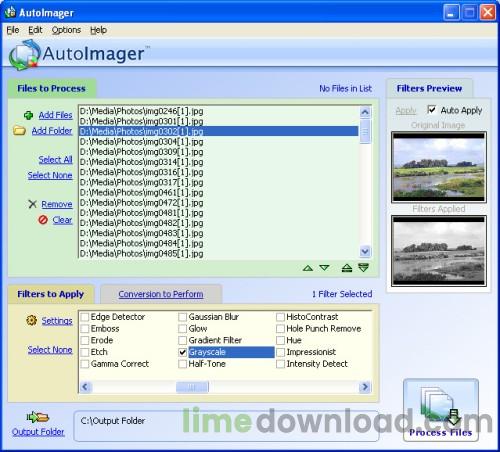This screenshot has height=452, width=500.
Task: Check the Erode filter
Action: [x=85, y=340]
